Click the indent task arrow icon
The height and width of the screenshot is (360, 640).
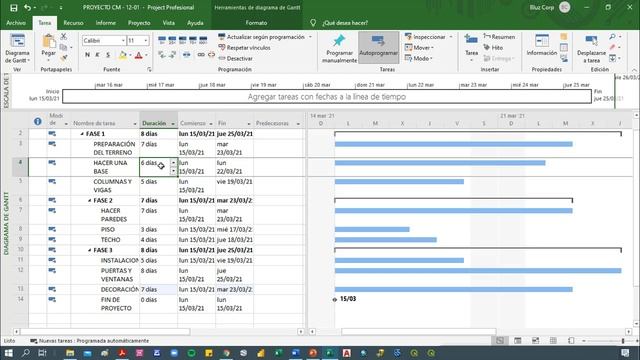tap(172, 55)
